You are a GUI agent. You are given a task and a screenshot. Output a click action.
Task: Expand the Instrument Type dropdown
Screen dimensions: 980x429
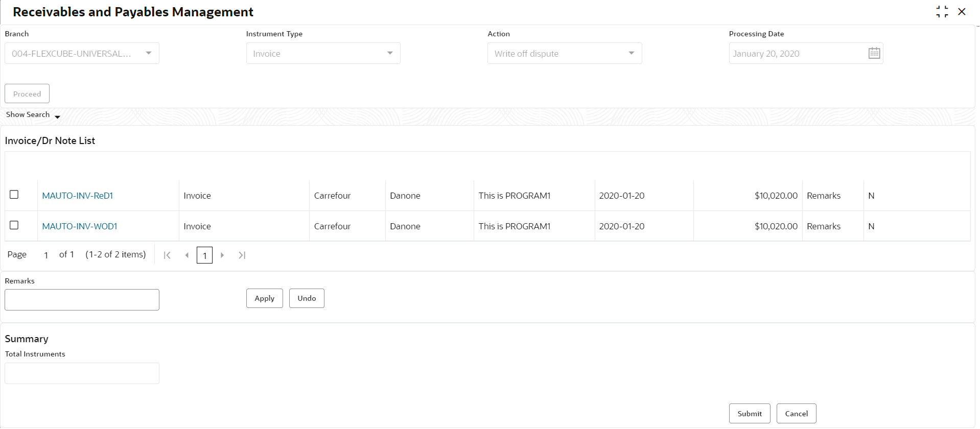pos(323,53)
